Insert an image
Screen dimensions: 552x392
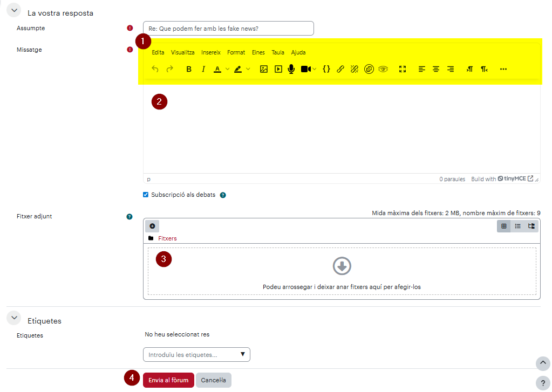click(264, 69)
